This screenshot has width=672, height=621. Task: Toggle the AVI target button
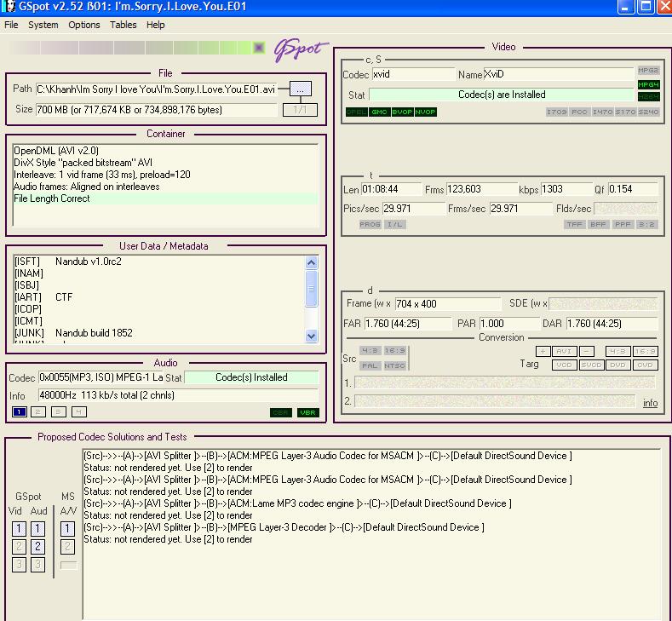565,352
